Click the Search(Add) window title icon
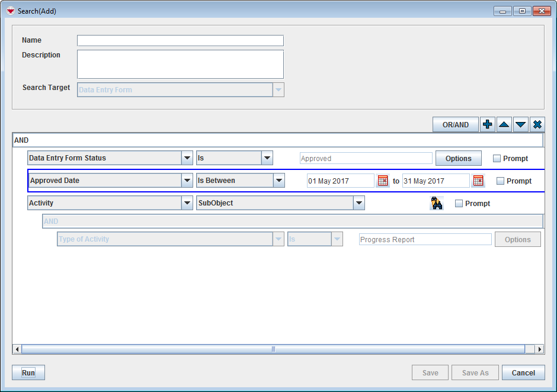The image size is (557, 392). 10,11
